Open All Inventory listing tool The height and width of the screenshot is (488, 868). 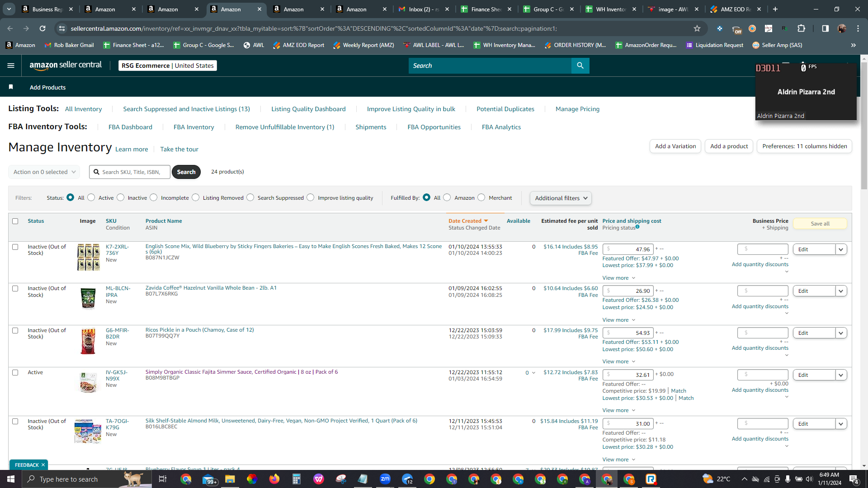click(x=83, y=109)
